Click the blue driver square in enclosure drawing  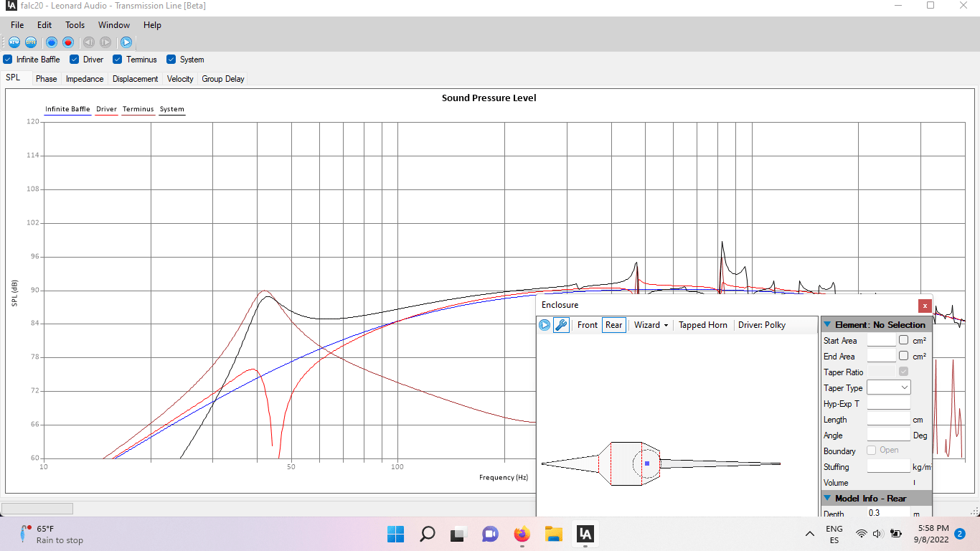pyautogui.click(x=647, y=463)
